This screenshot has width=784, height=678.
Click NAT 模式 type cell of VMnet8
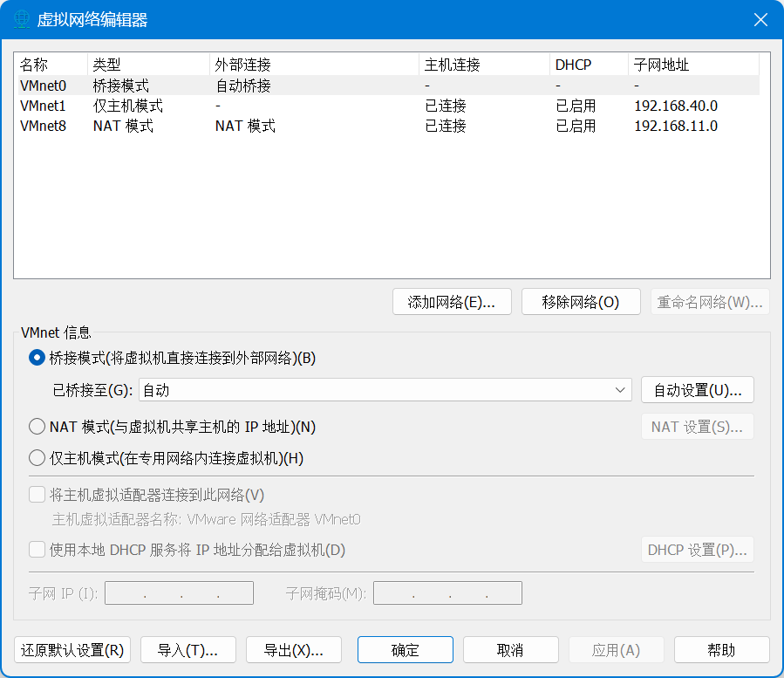(123, 126)
